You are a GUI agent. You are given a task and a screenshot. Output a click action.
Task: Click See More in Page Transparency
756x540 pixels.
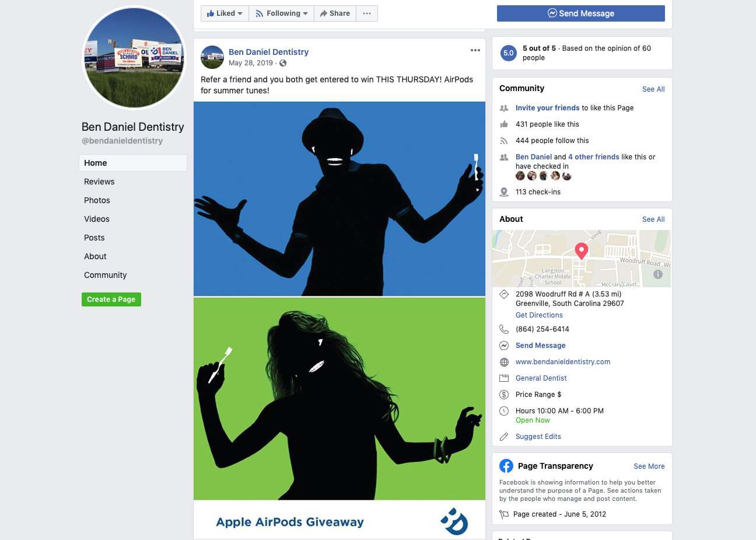649,466
